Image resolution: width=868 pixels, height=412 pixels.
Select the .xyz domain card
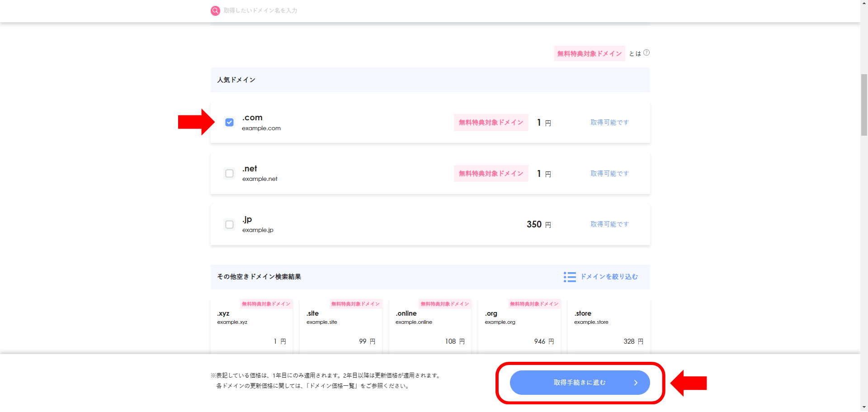click(251, 327)
